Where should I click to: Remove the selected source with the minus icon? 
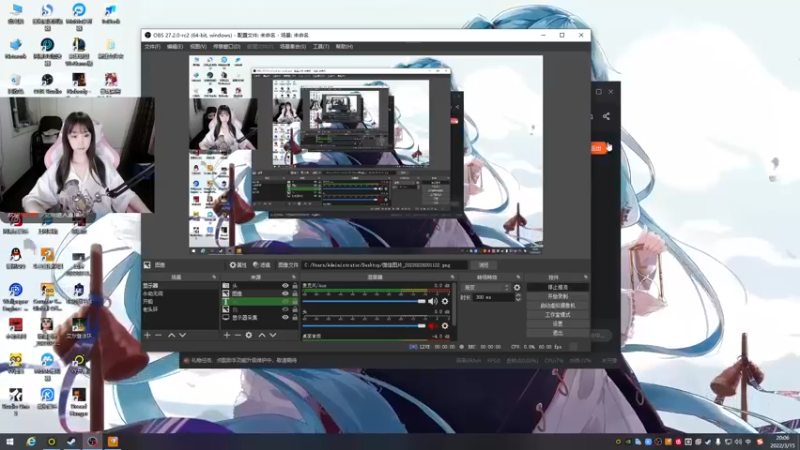(238, 335)
